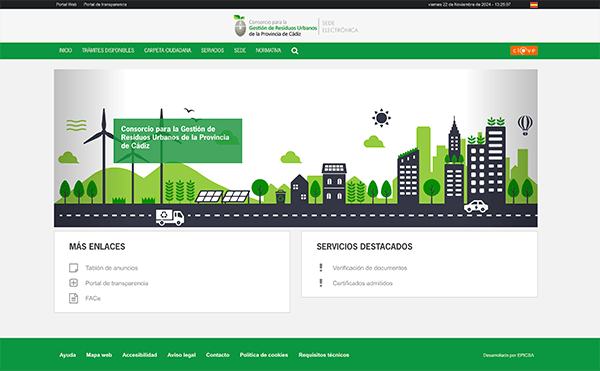Screen dimensions: 600x371
Task: Click the Ayuda footer link
Action: pyautogui.click(x=67, y=355)
